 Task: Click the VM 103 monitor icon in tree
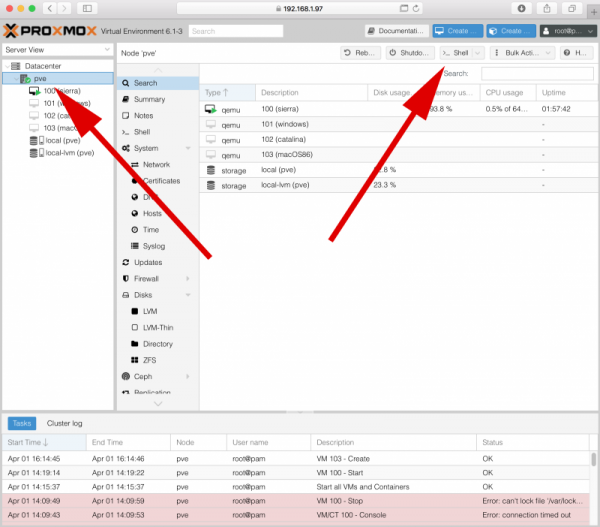point(34,128)
